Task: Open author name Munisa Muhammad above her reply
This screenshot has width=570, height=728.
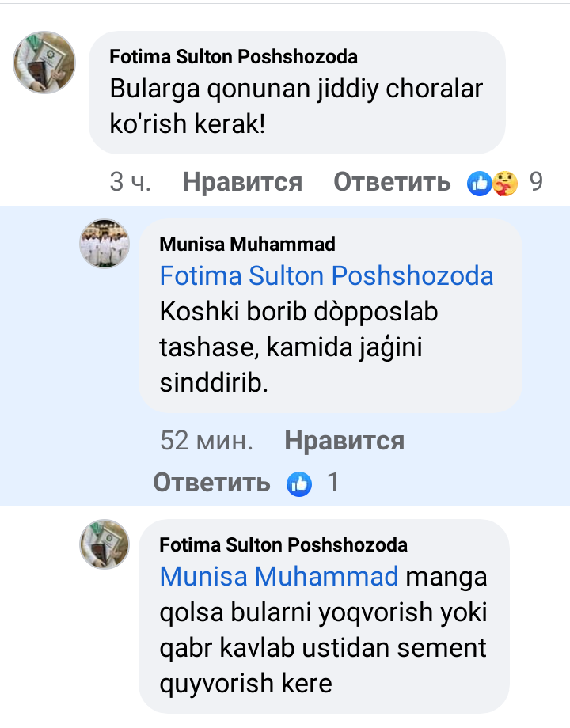Action: [247, 244]
